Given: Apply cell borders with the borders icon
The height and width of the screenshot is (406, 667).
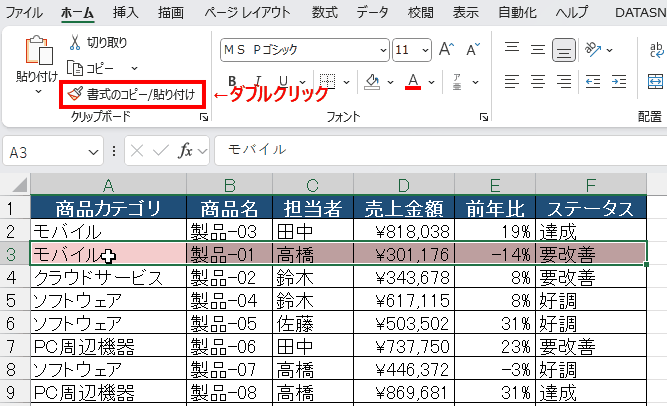Looking at the screenshot, I should (327, 81).
